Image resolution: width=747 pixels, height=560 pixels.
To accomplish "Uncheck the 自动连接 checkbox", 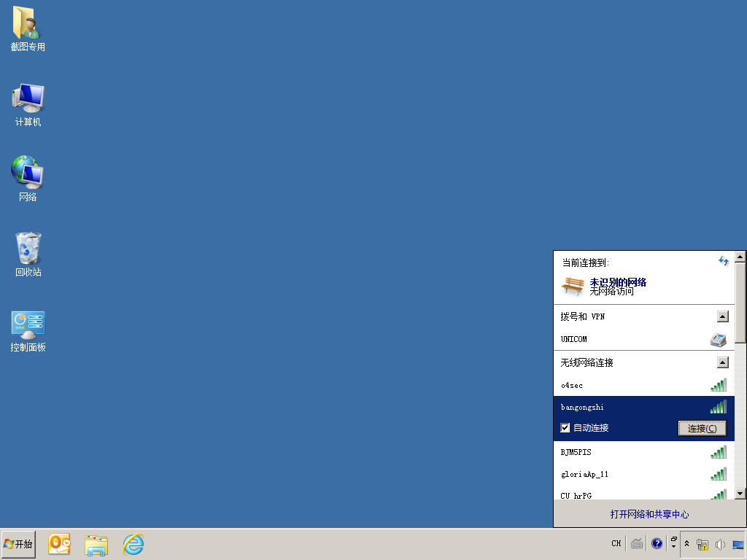I will pyautogui.click(x=565, y=427).
